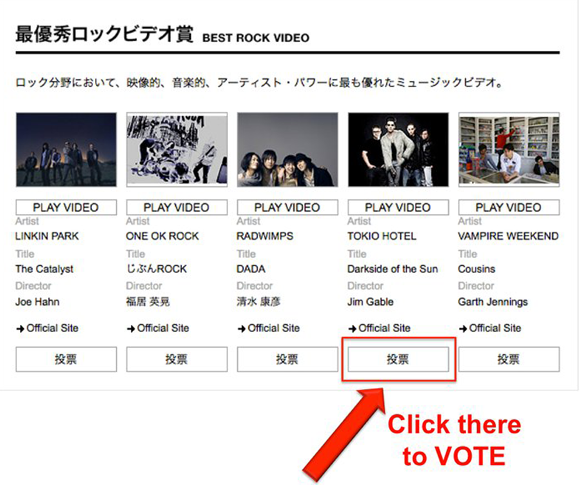Play the TOKIO HOTEL video
Viewport: 580px width, 489px height.
[x=398, y=207]
